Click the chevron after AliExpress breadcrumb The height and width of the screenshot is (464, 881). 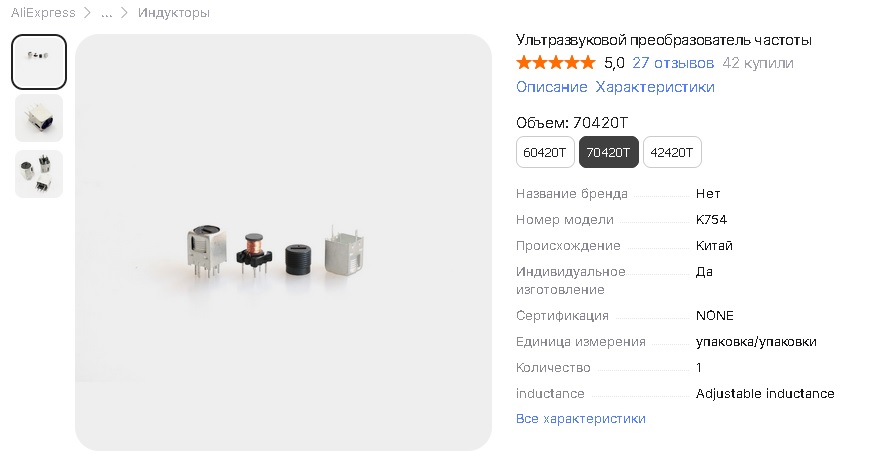[x=87, y=12]
